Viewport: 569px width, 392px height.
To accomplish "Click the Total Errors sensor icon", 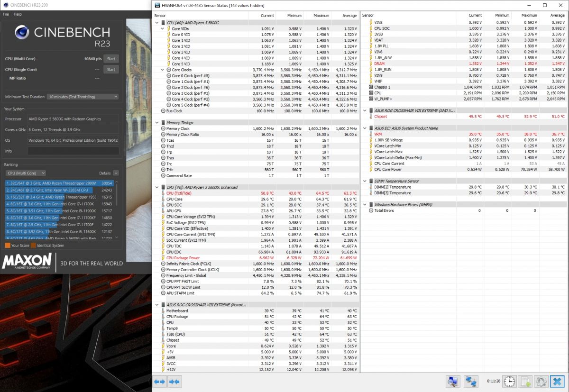I will [x=371, y=210].
